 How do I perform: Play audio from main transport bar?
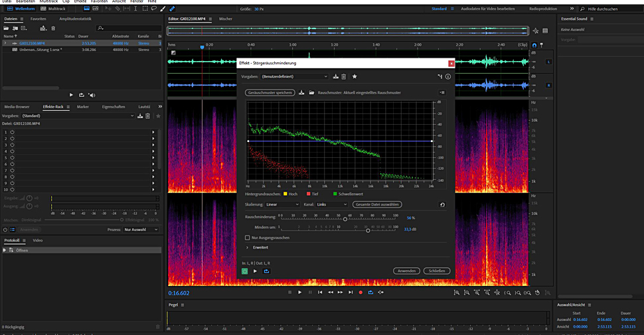300,293
